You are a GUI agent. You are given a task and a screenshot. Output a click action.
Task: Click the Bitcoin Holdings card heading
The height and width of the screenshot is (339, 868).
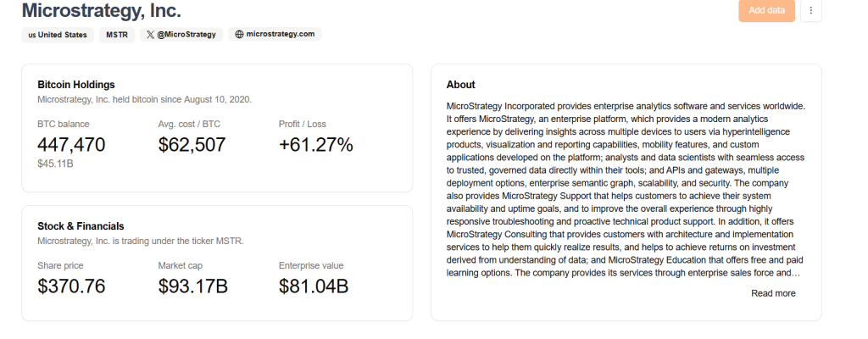point(76,85)
